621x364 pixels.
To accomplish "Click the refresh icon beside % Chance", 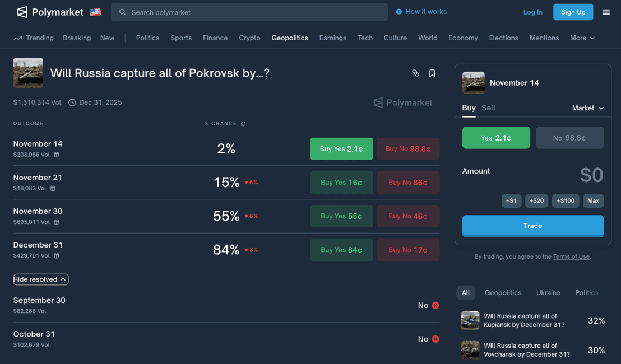I will coord(243,124).
